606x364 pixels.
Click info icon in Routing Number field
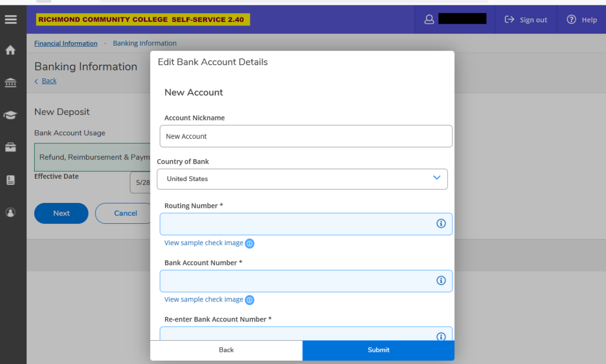(x=441, y=224)
